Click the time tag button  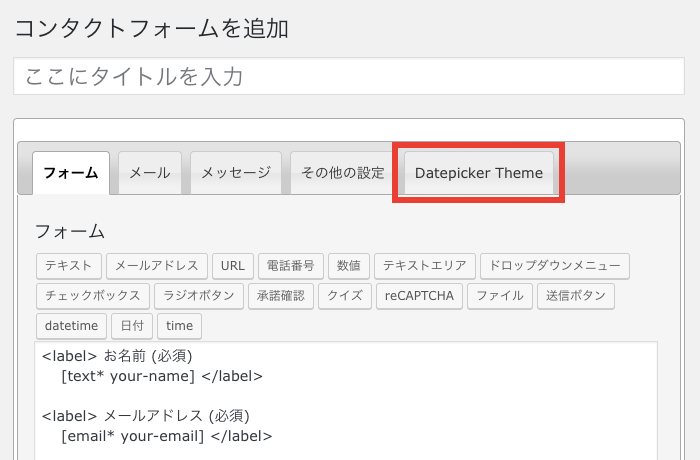pyautogui.click(x=179, y=326)
